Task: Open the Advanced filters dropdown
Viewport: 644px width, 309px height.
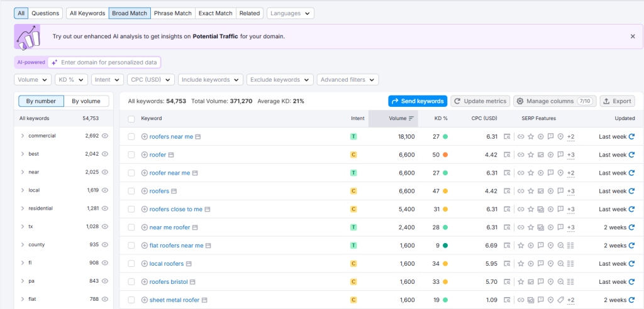Action: (x=348, y=80)
